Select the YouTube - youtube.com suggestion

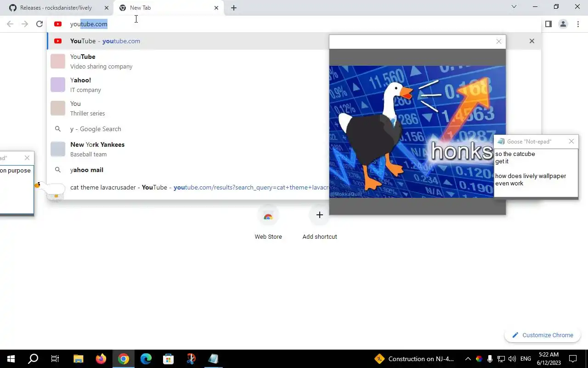pyautogui.click(x=188, y=41)
